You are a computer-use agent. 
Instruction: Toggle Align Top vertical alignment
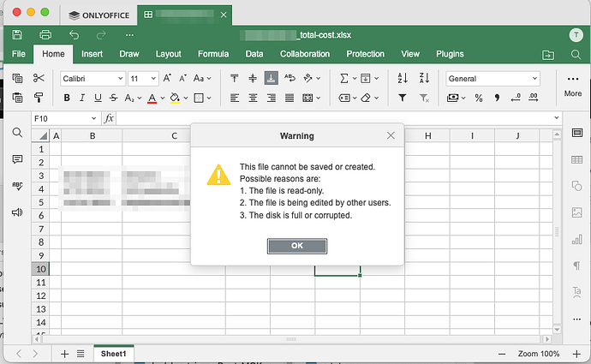pos(234,79)
